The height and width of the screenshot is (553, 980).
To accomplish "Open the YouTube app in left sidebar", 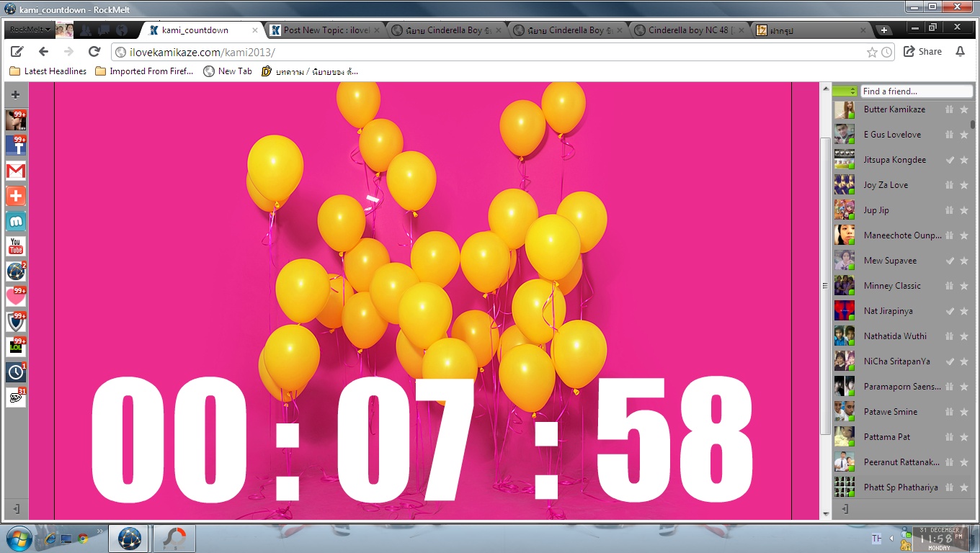I will (16, 246).
